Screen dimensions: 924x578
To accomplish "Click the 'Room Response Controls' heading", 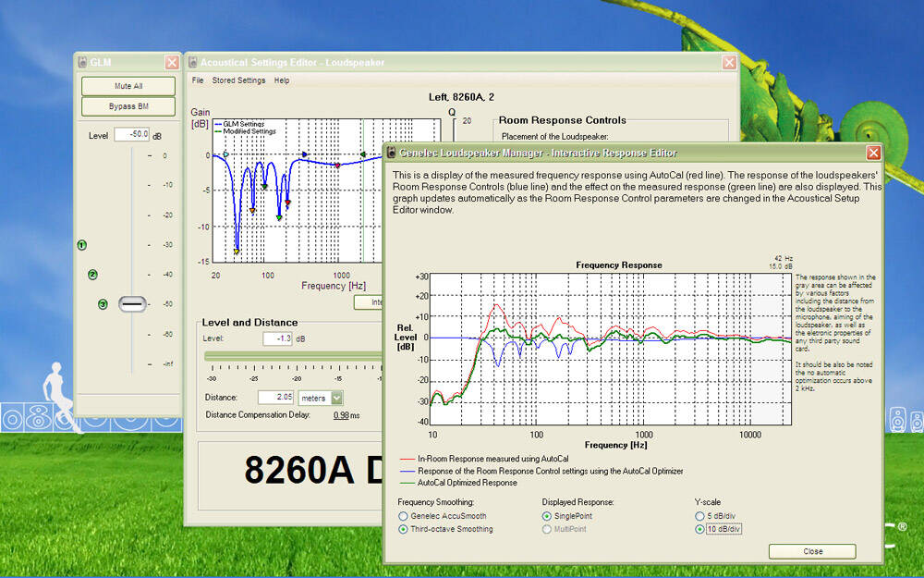I will coord(562,120).
